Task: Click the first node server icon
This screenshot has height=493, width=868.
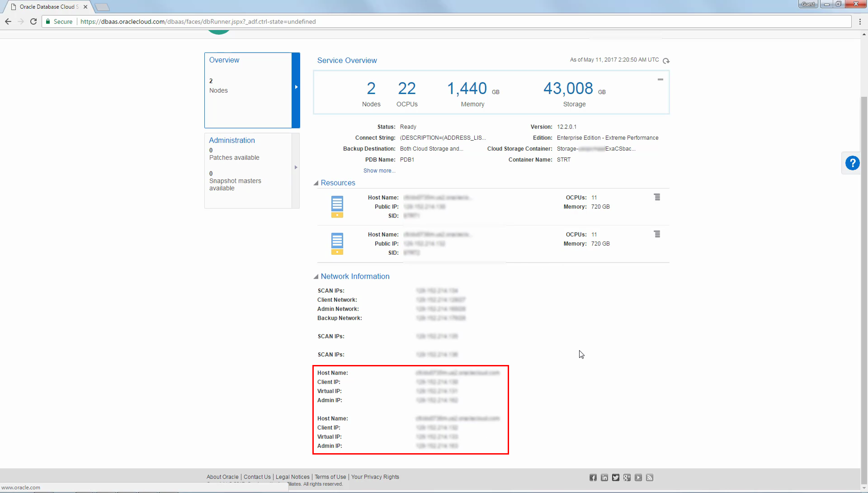Action: 337,207
